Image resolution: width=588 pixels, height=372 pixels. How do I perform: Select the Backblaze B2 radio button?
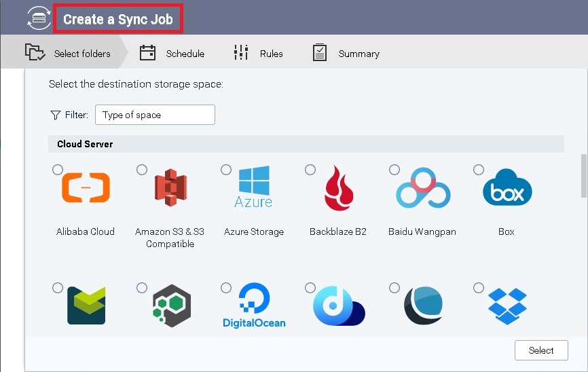pos(310,170)
